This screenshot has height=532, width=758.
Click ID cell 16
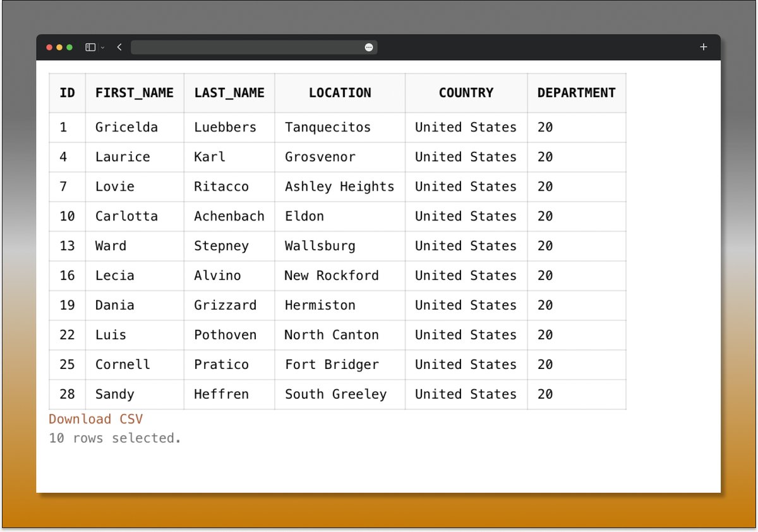[x=67, y=275]
